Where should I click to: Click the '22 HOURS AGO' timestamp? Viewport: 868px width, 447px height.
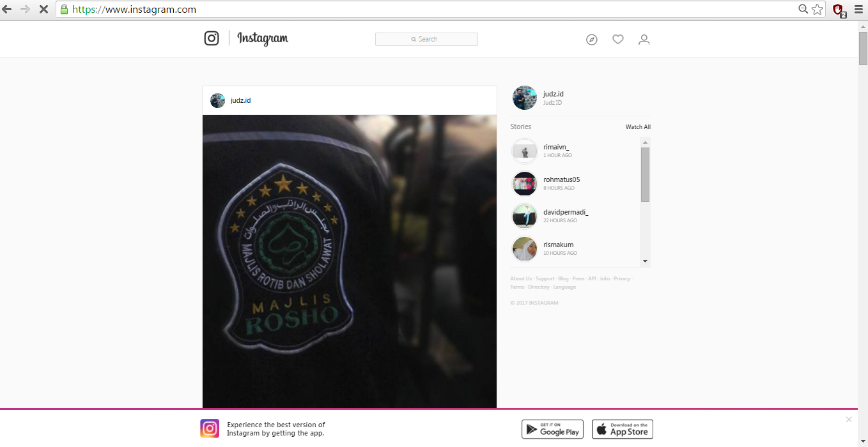coord(561,221)
